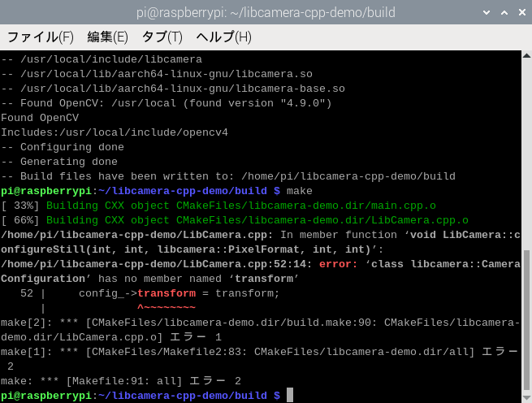This screenshot has height=403, width=532.
Task: Click the '[ 33%] Building CXX object' main.cpp.o line
Action: coord(218,206)
